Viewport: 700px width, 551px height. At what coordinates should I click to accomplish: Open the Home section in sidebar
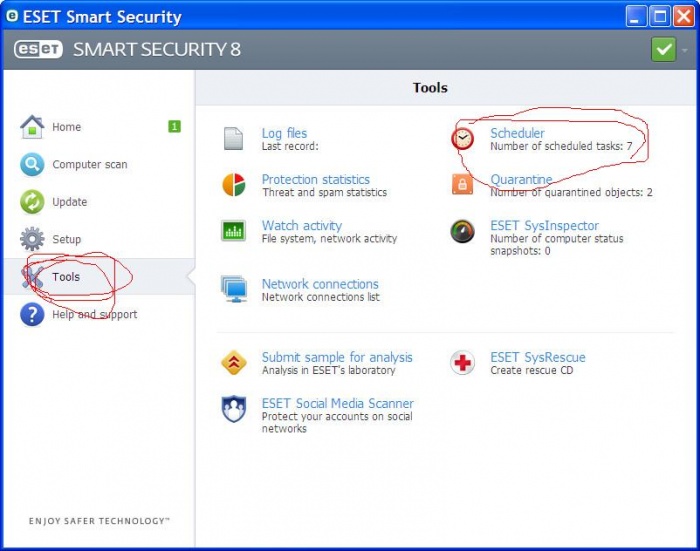pyautogui.click(x=66, y=127)
